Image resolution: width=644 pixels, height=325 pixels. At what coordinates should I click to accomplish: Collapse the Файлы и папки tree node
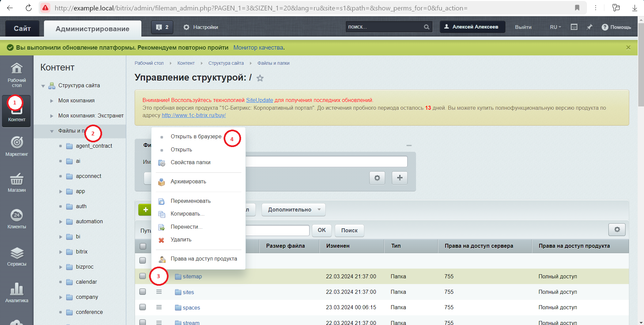(52, 131)
